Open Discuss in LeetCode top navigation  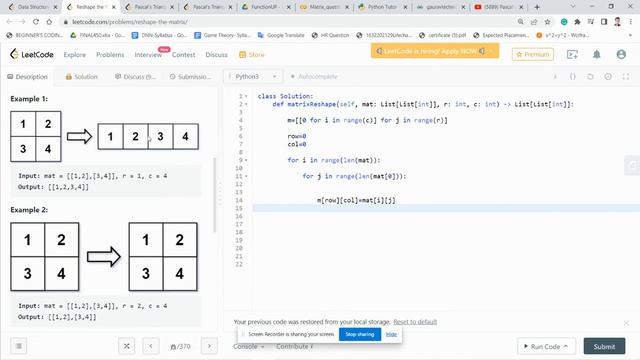pos(216,55)
